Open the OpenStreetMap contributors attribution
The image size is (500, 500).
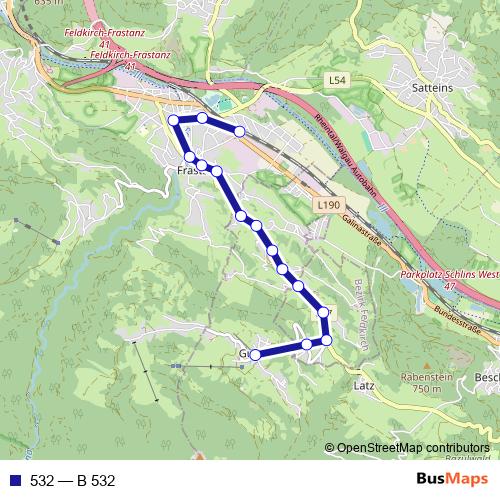tap(407, 448)
